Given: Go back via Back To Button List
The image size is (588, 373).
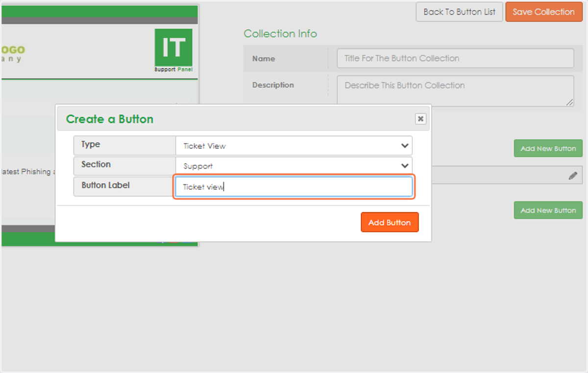Looking at the screenshot, I should [x=459, y=12].
